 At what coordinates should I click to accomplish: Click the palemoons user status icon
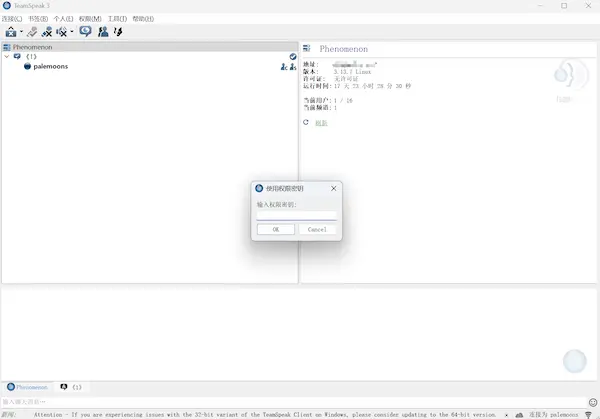pyautogui.click(x=28, y=67)
